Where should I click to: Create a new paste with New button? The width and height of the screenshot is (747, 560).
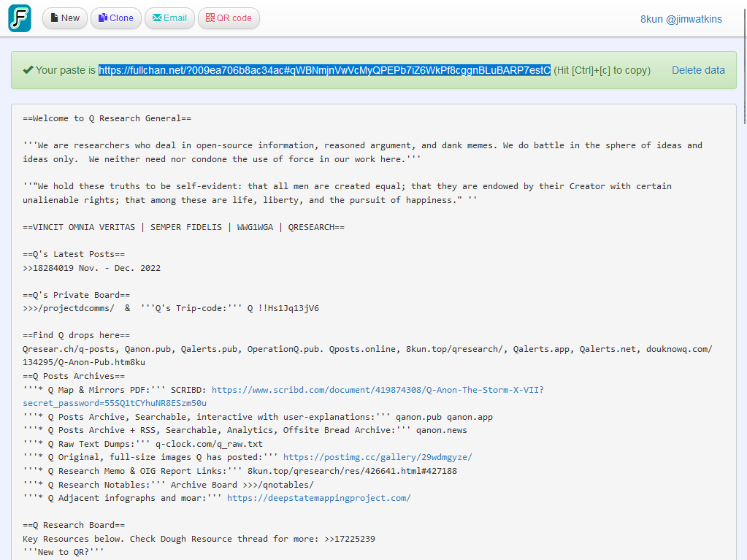[65, 18]
